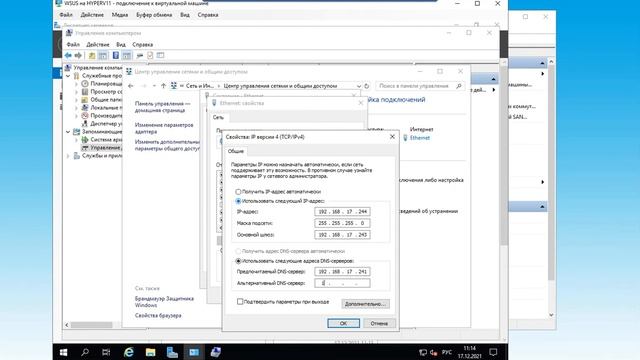Click scroll down arrow in Hyper-V pane

[x=551, y=315]
